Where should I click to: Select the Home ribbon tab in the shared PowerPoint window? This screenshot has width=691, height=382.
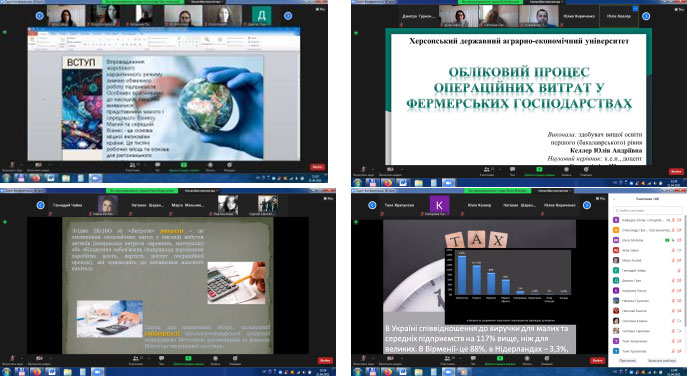[44, 33]
